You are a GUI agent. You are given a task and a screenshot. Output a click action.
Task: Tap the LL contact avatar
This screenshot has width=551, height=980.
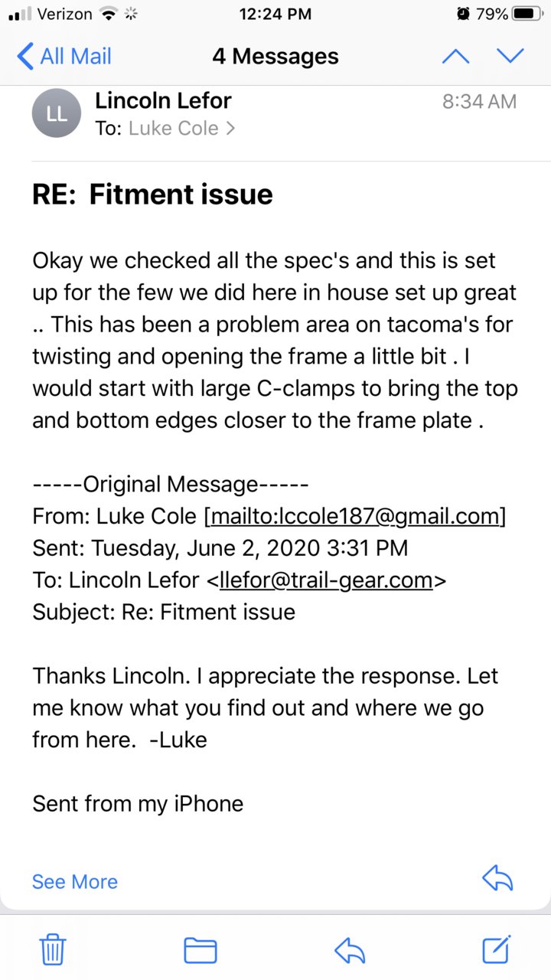56,113
